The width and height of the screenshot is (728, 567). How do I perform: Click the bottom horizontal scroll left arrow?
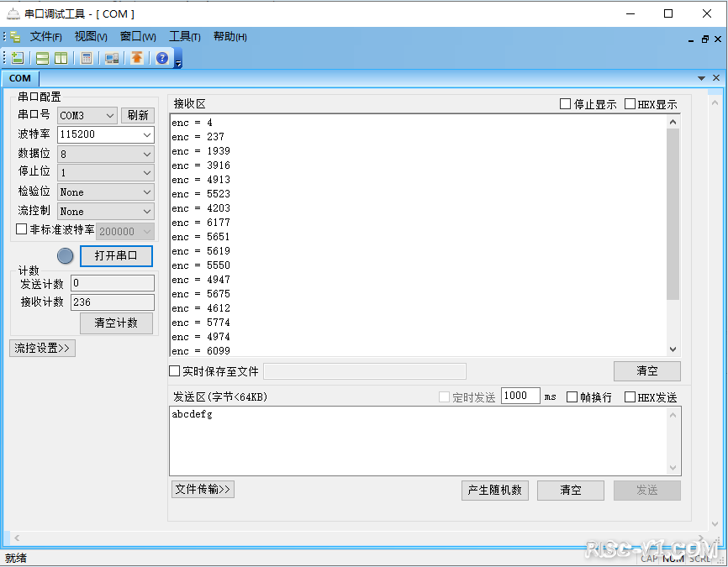(x=17, y=538)
